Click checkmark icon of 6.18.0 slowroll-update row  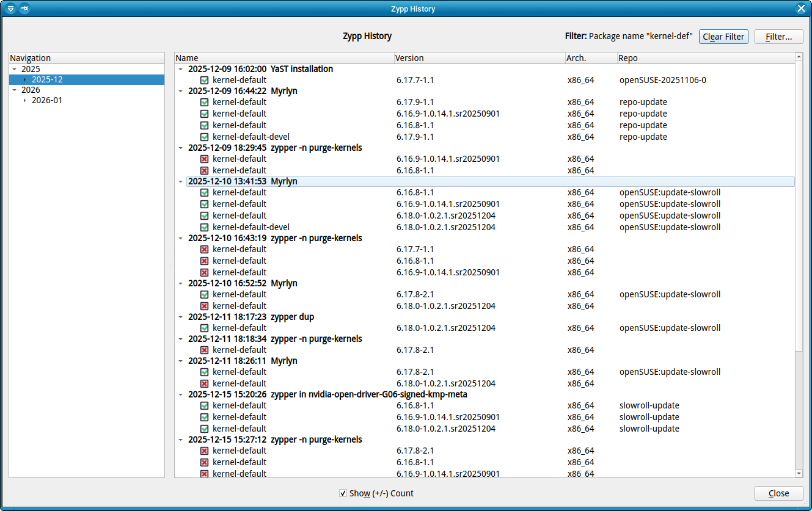[204, 429]
